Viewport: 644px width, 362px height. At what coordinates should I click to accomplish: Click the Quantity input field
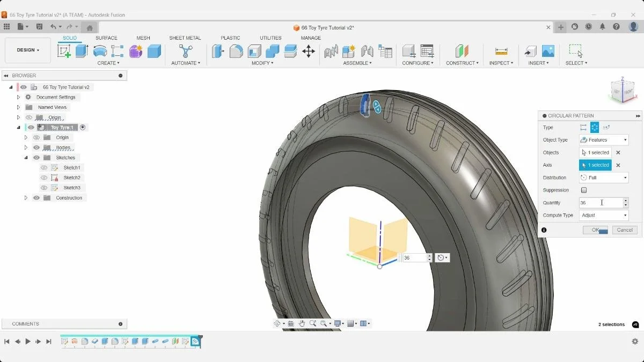coord(601,203)
